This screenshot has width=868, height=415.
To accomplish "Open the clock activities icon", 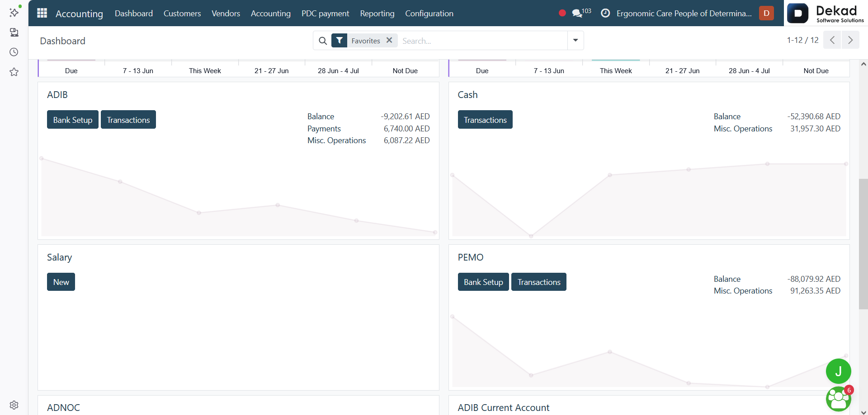I will click(x=605, y=13).
